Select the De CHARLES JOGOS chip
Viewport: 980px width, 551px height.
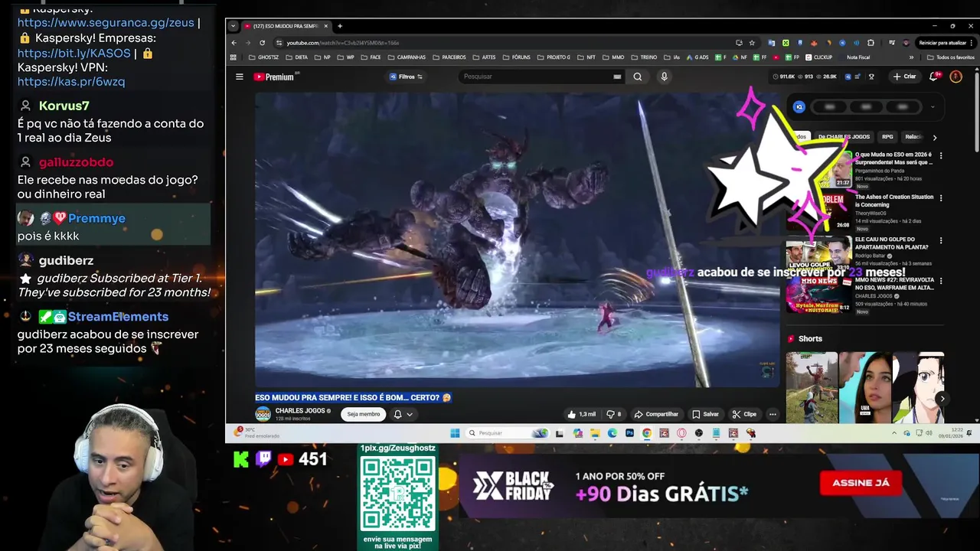coord(844,137)
